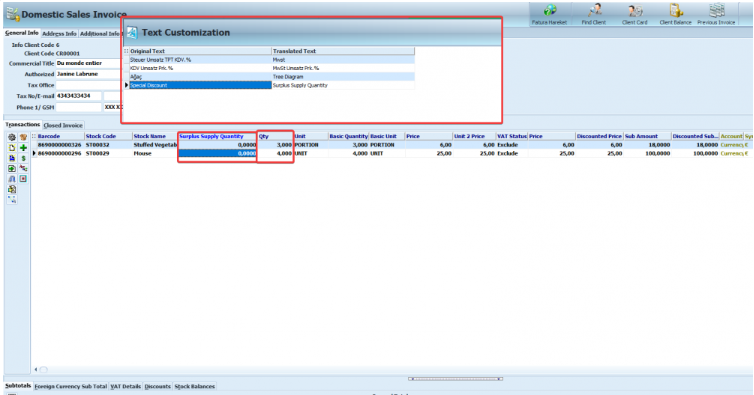Click the Abc text customization icon
The image size is (754, 395).
[23, 168]
